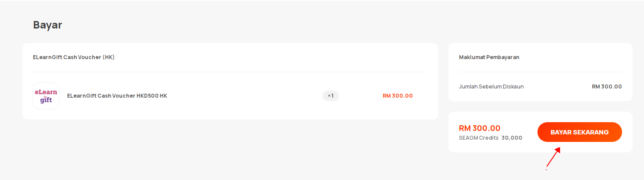The image size is (644, 180).
Task: Click the BAYAR SEKARANG button
Action: [580, 132]
